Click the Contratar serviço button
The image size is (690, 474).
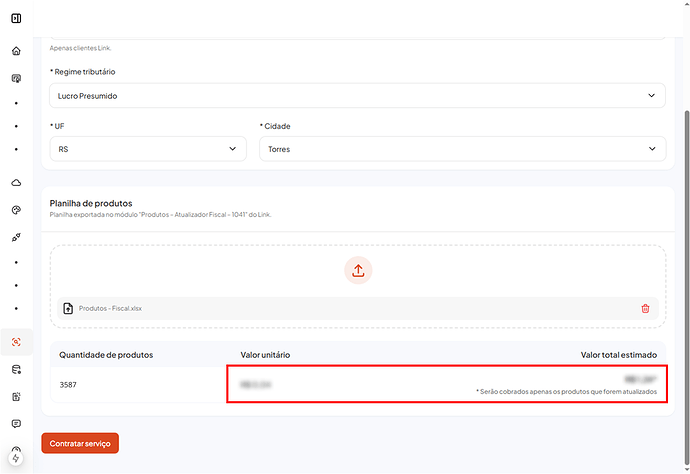80,443
